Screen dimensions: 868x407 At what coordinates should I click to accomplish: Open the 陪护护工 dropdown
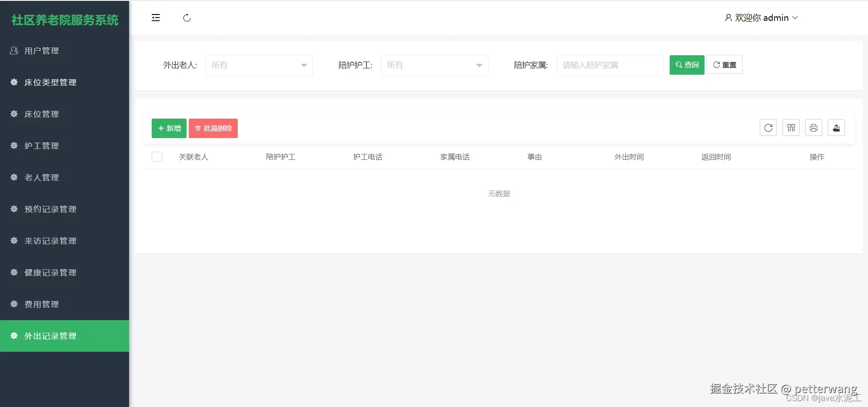tap(434, 65)
